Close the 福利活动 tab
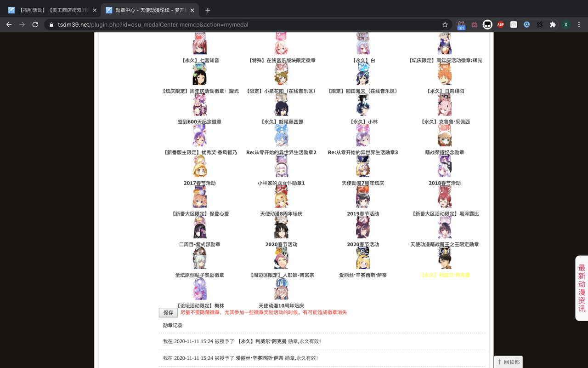Screen dimensions: 588x368 click(x=94, y=10)
